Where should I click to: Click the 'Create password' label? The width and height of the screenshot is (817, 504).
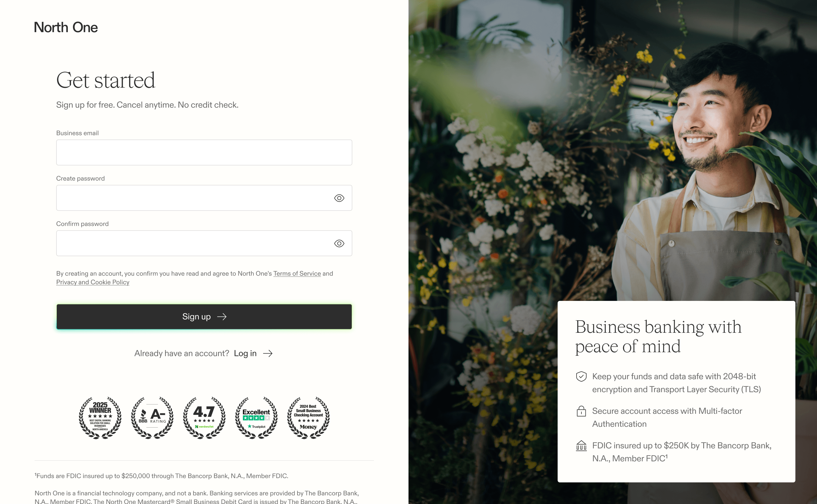pos(80,178)
